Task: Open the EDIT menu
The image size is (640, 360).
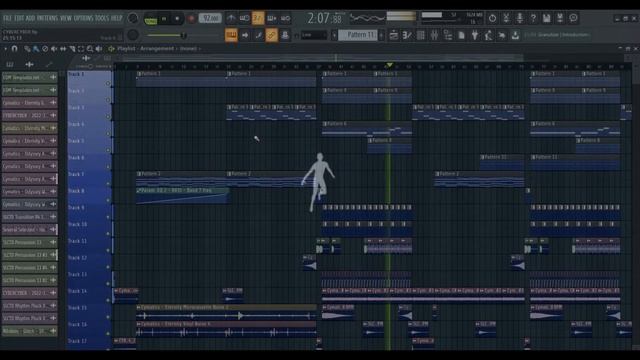Action: [19, 18]
